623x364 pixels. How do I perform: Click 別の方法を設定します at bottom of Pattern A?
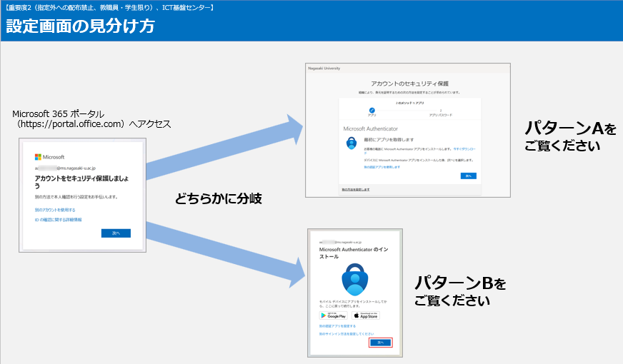click(x=355, y=190)
